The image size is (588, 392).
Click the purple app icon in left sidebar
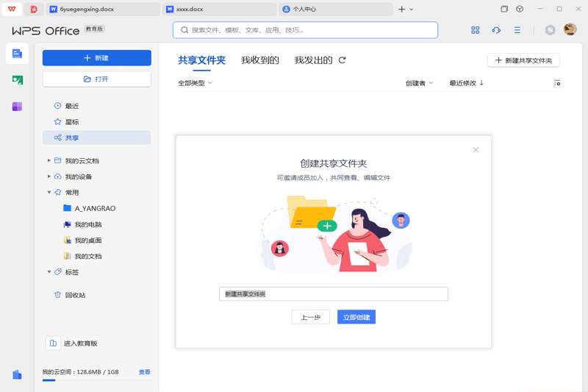click(17, 107)
